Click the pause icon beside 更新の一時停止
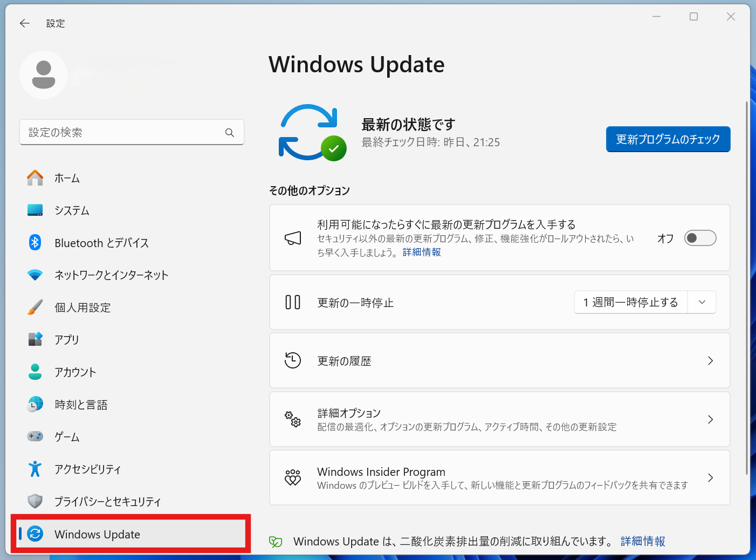This screenshot has width=756, height=560. (x=293, y=302)
